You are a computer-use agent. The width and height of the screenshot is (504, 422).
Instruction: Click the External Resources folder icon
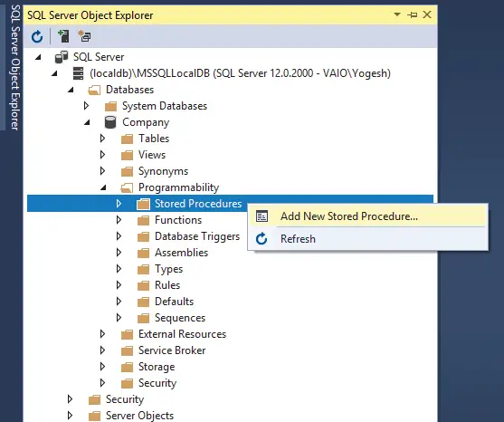[x=127, y=334]
